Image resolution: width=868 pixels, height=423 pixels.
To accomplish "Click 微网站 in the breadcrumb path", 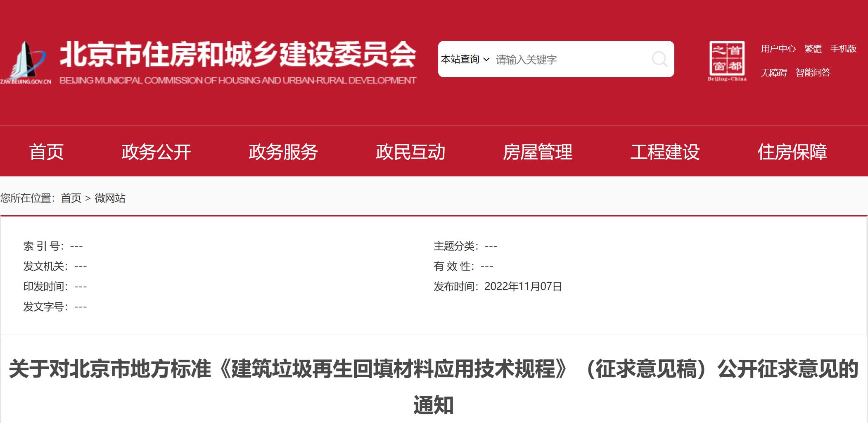I will [110, 198].
